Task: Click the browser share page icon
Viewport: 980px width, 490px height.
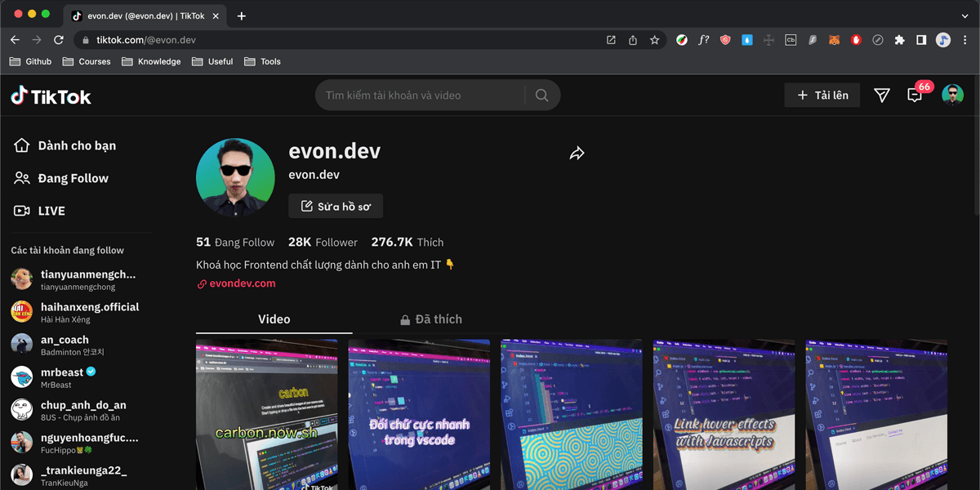Action: [633, 40]
